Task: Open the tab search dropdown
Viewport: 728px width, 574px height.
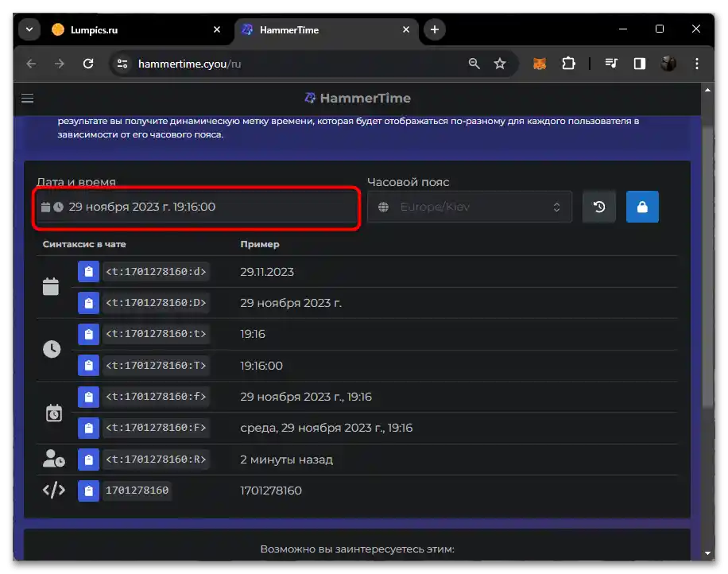Action: click(29, 29)
